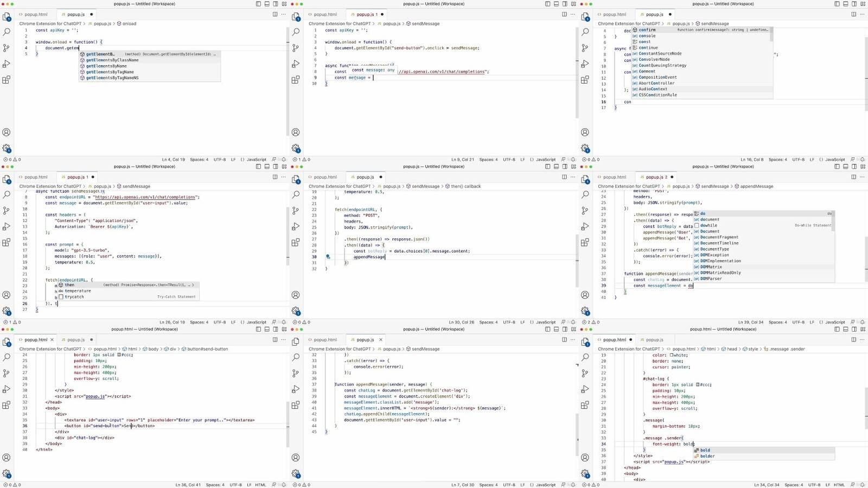Image resolution: width=868 pixels, height=488 pixels.
Task: Open Accounts in the window suggesting AudioContext
Action: tap(585, 132)
